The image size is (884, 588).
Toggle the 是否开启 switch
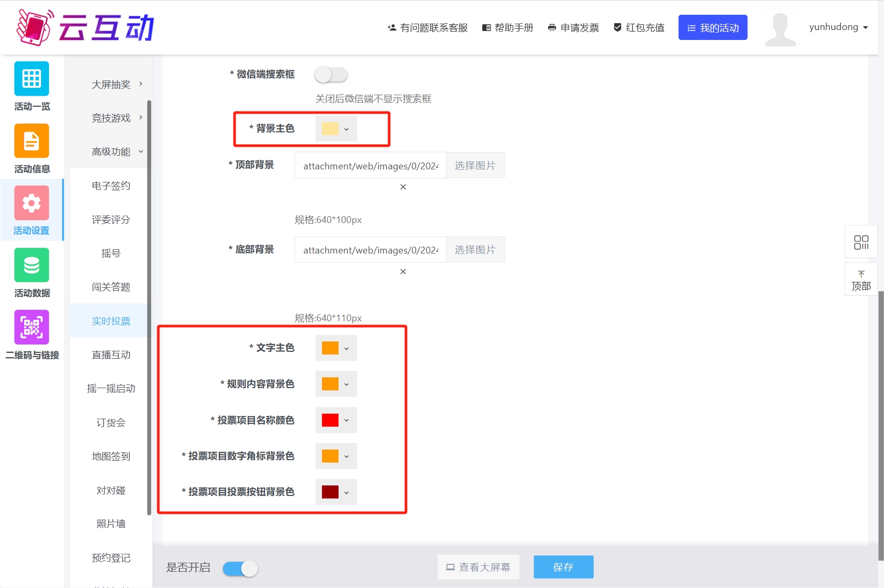(240, 568)
